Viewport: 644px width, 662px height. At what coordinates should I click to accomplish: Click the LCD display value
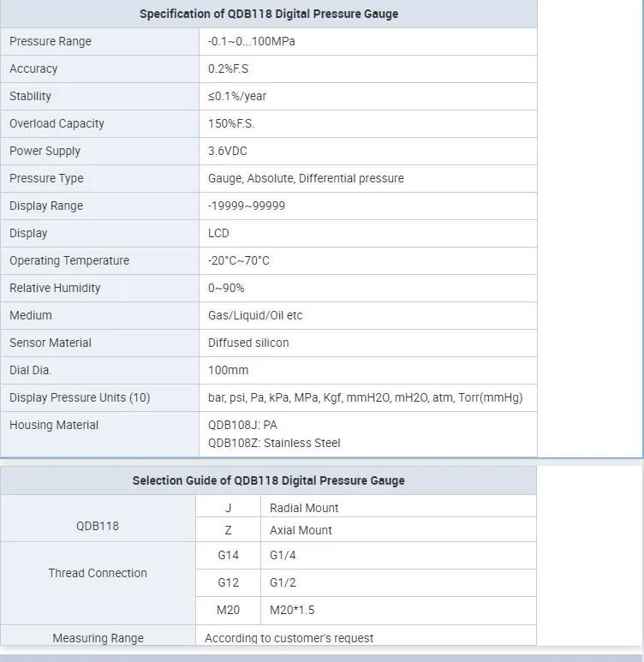[218, 233]
